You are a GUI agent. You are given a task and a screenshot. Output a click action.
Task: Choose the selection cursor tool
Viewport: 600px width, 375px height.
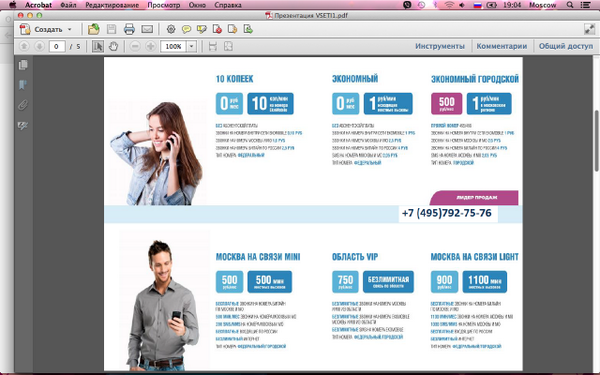(x=98, y=46)
